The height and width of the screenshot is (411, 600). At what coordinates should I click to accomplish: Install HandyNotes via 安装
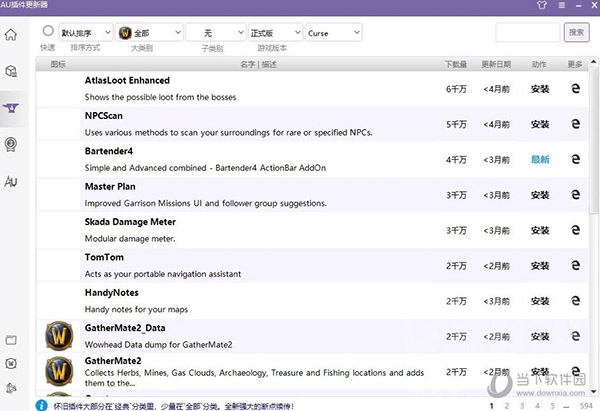(540, 301)
